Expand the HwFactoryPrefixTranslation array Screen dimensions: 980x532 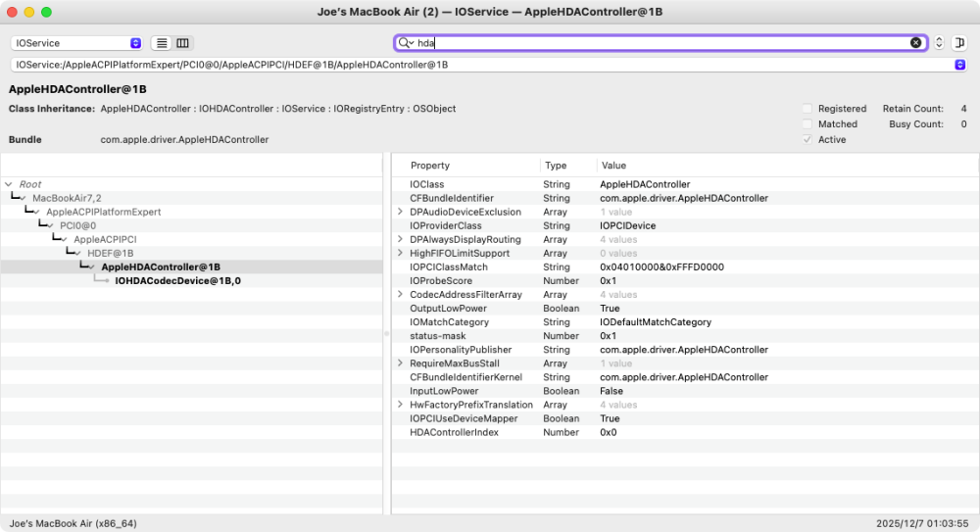[x=400, y=405]
